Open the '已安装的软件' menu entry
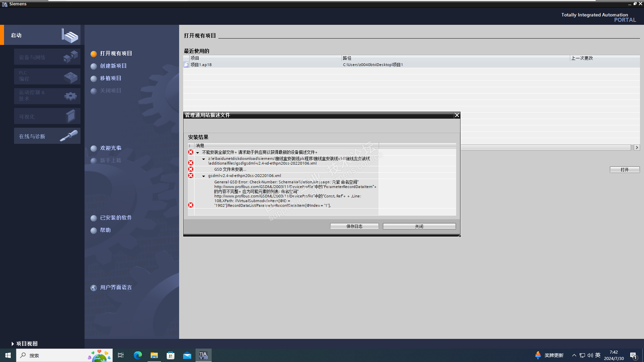The height and width of the screenshot is (362, 644). (116, 218)
